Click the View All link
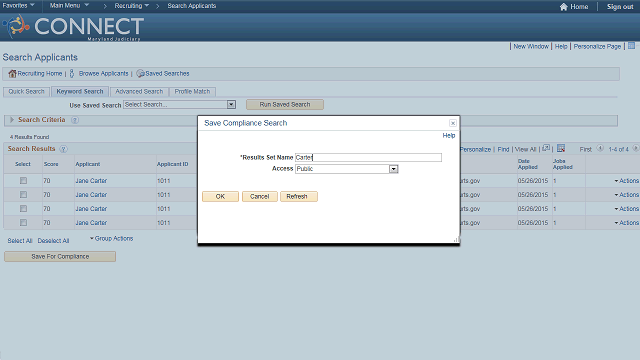This screenshot has width=640, height=360. [x=525, y=149]
